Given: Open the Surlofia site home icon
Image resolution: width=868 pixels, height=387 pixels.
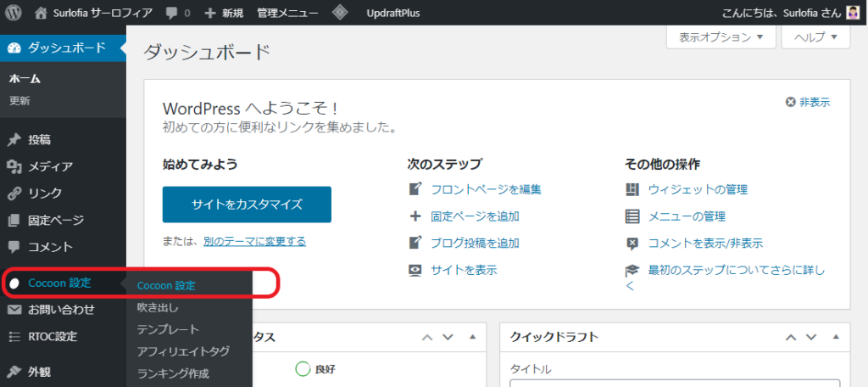Looking at the screenshot, I should [41, 13].
